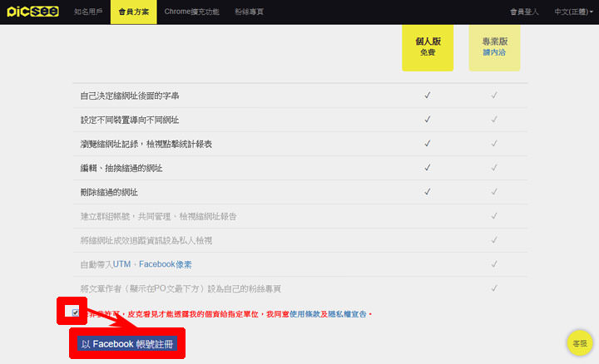The height and width of the screenshot is (364, 599).
Task: Click 個人版 checkmark for 刪除縮過的網址
Action: coord(428,192)
